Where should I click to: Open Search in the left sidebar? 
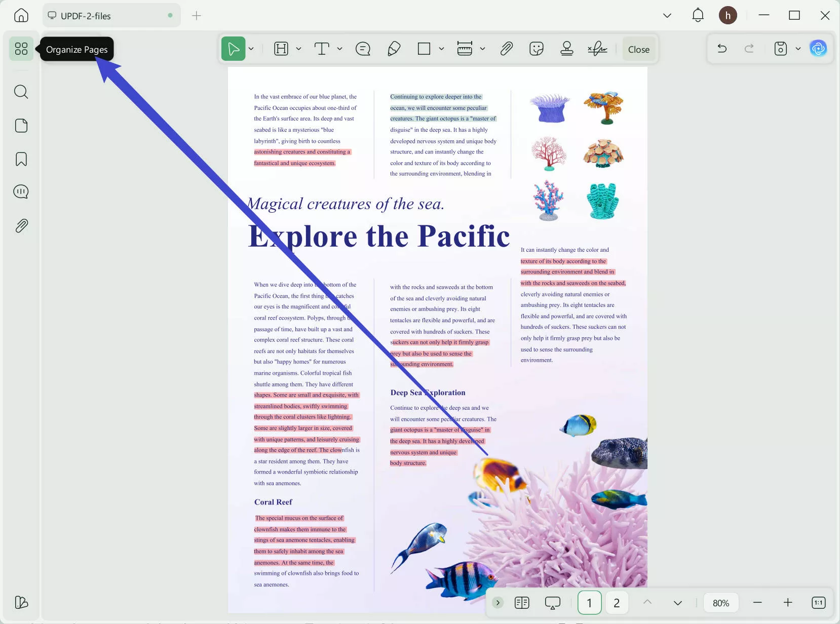coord(21,92)
